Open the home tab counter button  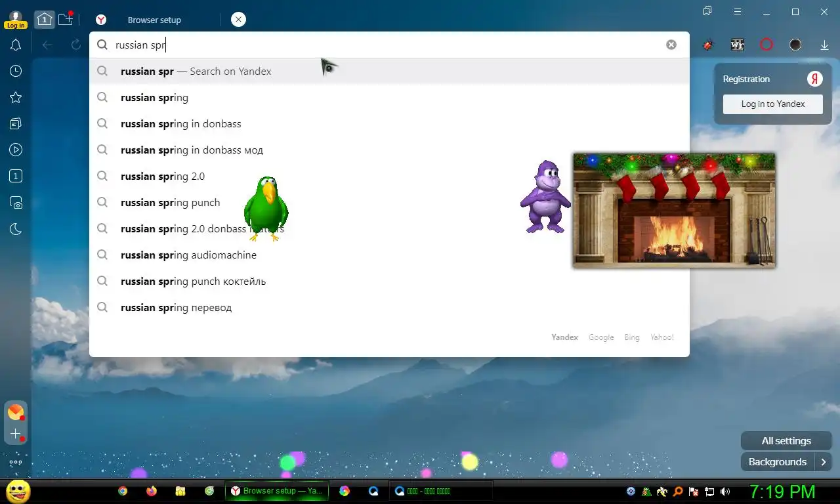coord(44,19)
